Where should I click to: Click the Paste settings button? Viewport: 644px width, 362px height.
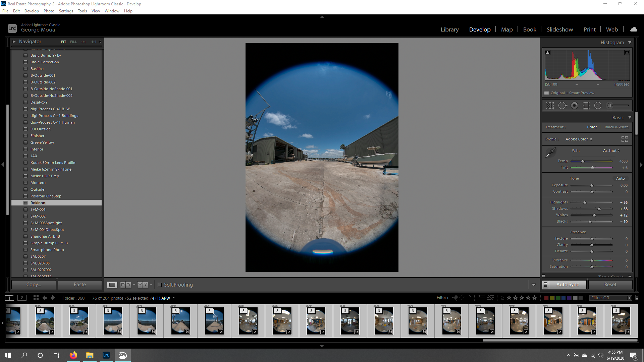pos(79,285)
